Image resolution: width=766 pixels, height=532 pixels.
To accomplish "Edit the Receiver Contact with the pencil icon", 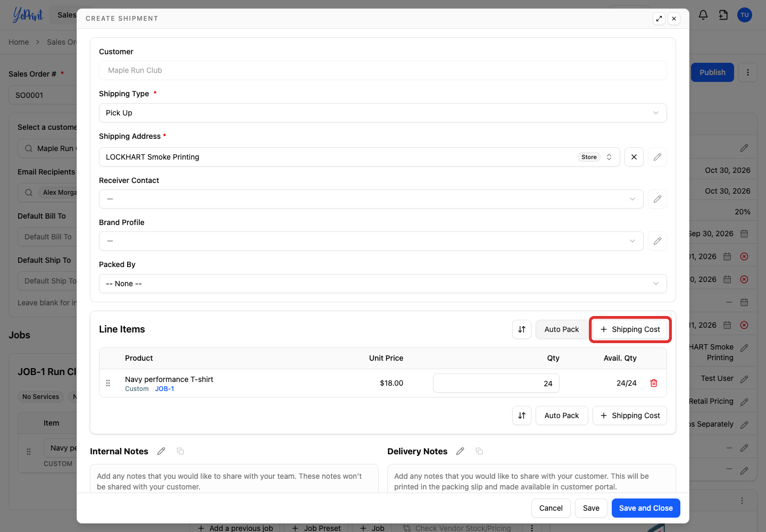I will click(x=657, y=199).
